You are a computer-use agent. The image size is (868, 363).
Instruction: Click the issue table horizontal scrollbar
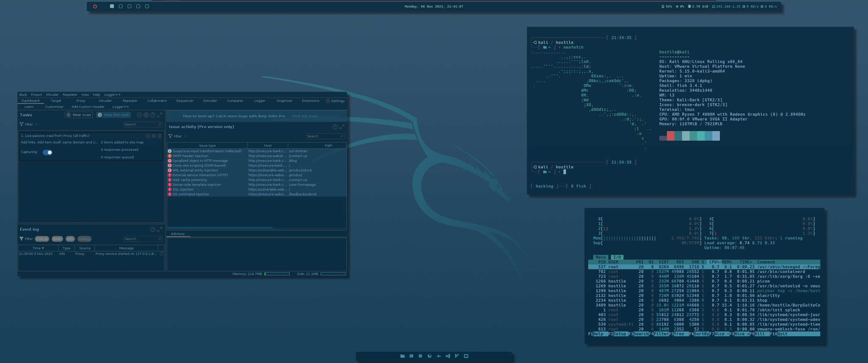coord(220,227)
